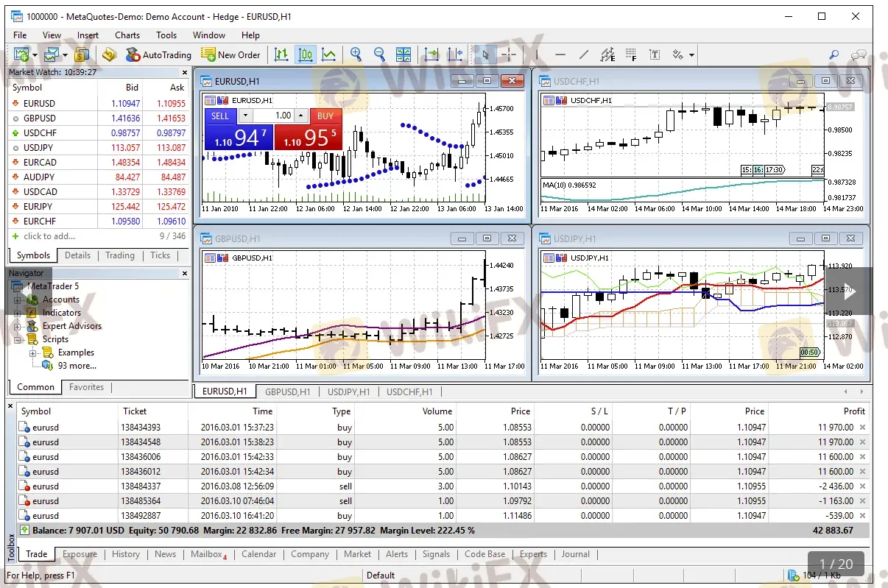Click the gold dollar-sign toolbar icon

pyautogui.click(x=82, y=54)
